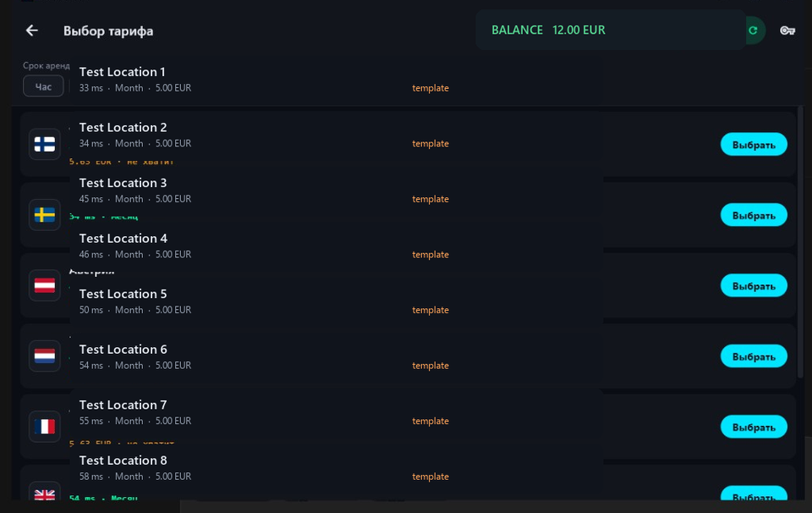Select Test Location 1 entry
Screen dimensions: 812x513
point(337,80)
